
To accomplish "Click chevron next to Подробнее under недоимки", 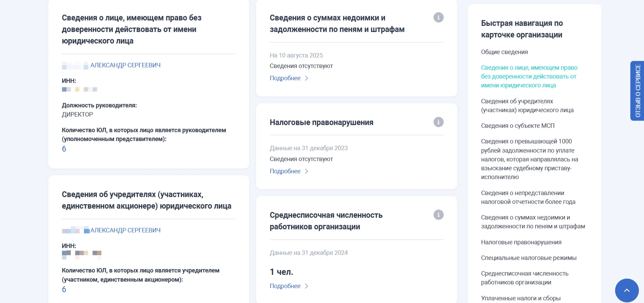I will tap(307, 78).
